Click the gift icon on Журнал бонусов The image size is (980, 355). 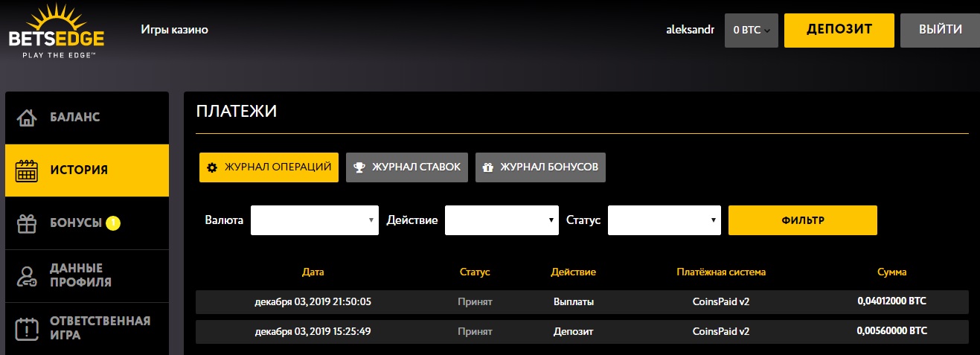(488, 167)
